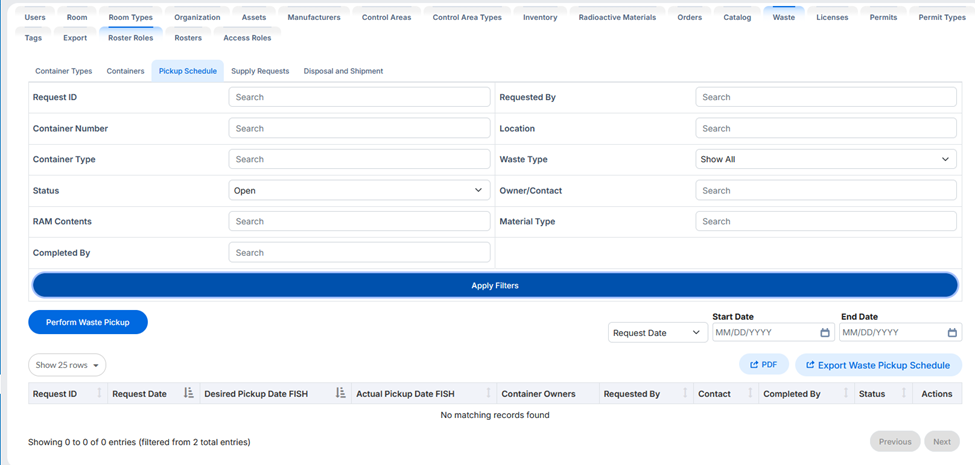Open the Room Types tab
Screen dimensions: 975x465
point(131,17)
